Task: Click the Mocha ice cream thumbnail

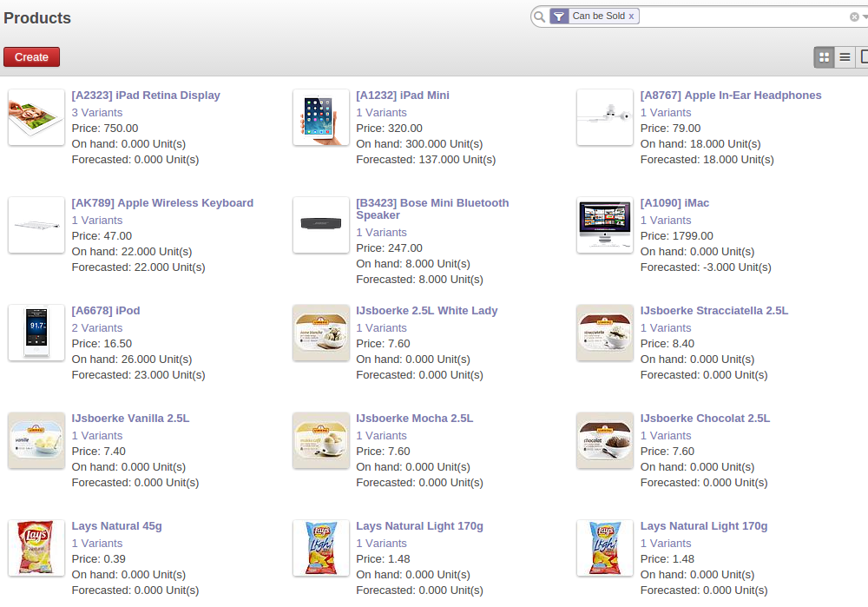Action: pyautogui.click(x=321, y=440)
